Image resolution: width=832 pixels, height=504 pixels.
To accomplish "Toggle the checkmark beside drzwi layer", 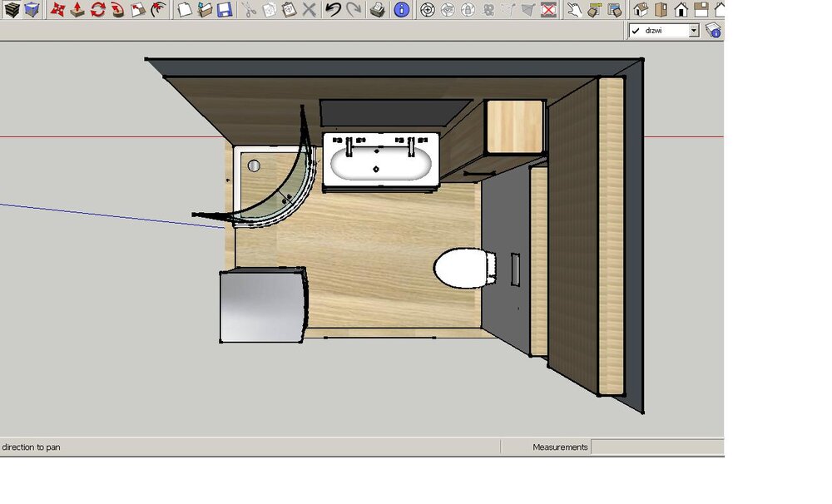I will (636, 31).
